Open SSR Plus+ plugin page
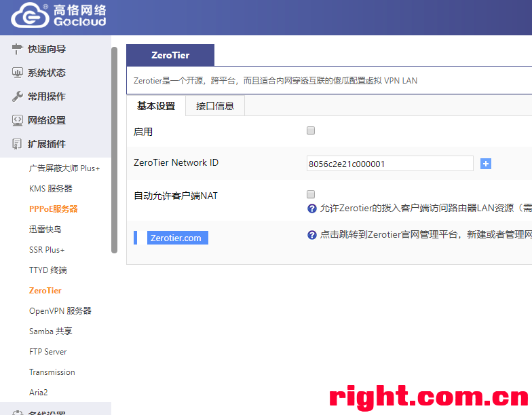Image resolution: width=532 pixels, height=415 pixels. [x=47, y=250]
